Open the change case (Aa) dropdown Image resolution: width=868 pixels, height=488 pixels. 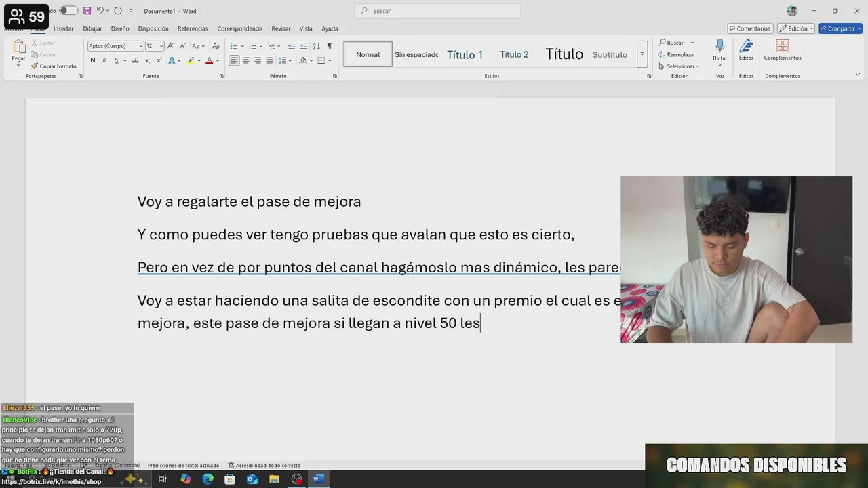(x=198, y=46)
